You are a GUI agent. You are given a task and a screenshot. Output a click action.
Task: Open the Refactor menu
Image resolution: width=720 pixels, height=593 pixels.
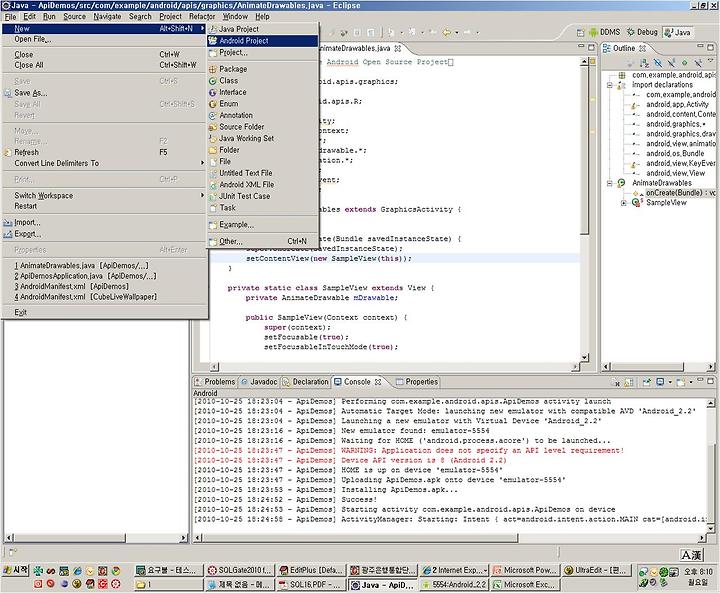[x=202, y=17]
